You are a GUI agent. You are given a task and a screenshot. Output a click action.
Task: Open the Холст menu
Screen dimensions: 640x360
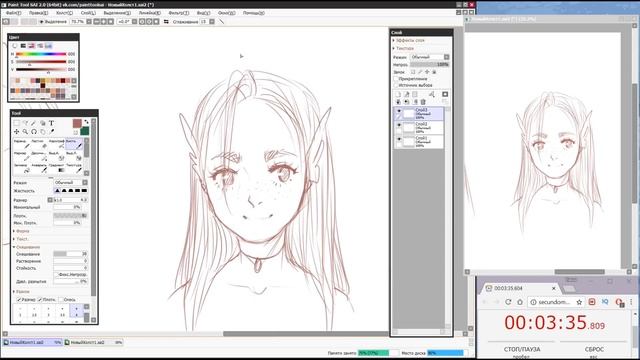click(64, 13)
